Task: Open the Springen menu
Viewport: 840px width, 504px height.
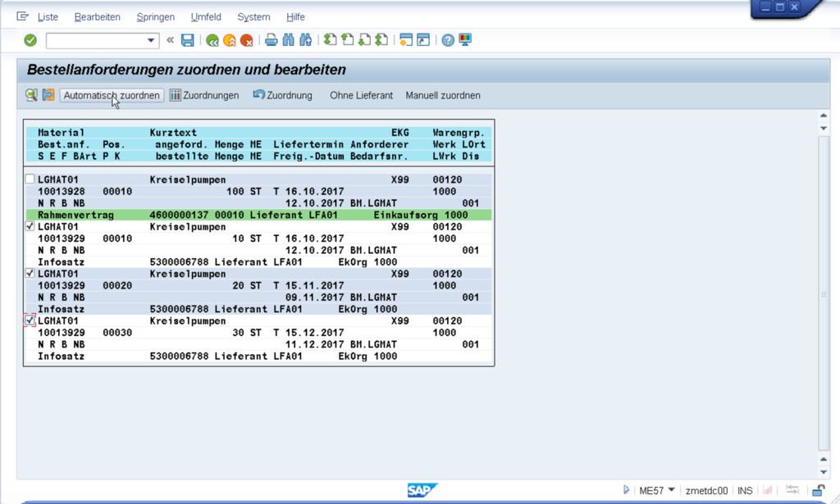Action: (x=155, y=17)
